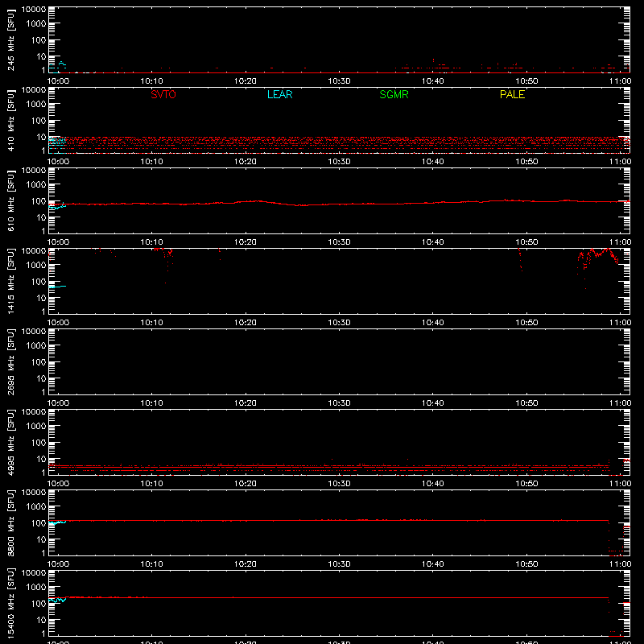Screen dimensions: 644x644
Task: Click the cyan LEAR trace in the 1415 MHz plot
Action: pos(57,287)
